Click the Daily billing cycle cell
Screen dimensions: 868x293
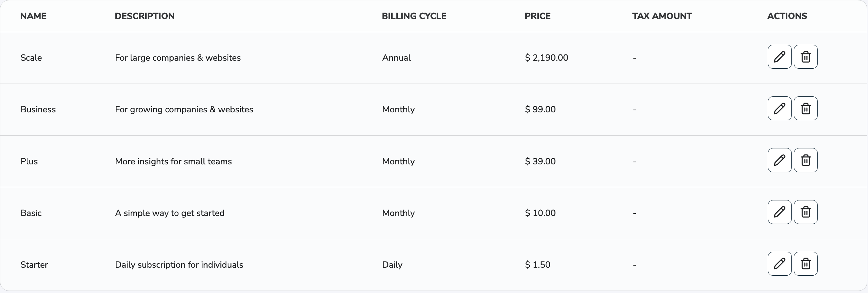pyautogui.click(x=392, y=265)
